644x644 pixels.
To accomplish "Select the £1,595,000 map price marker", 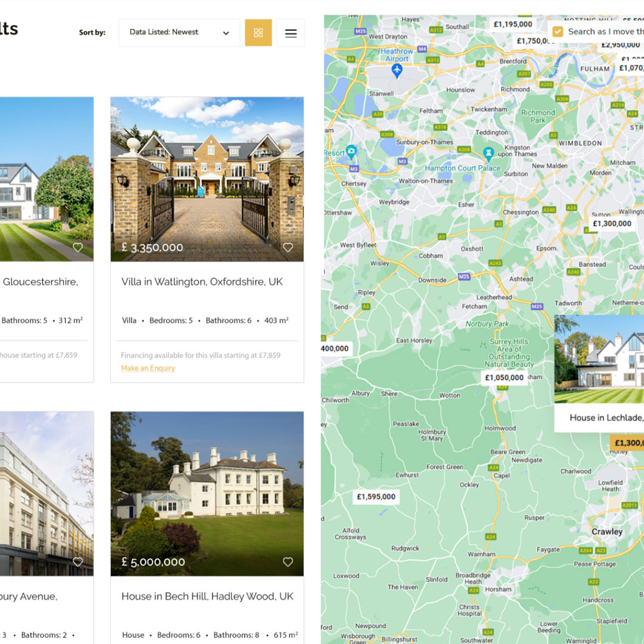I will 376,497.
